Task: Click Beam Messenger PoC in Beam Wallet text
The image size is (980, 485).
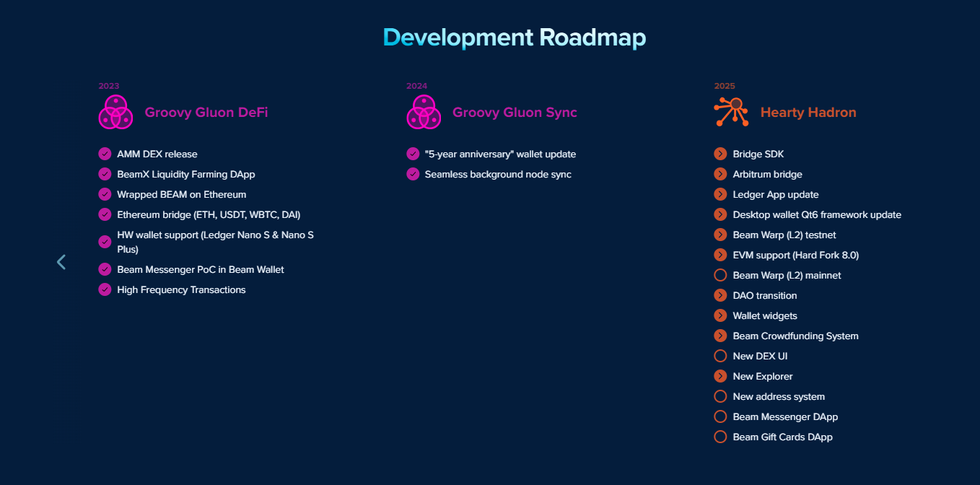Action: tap(201, 269)
